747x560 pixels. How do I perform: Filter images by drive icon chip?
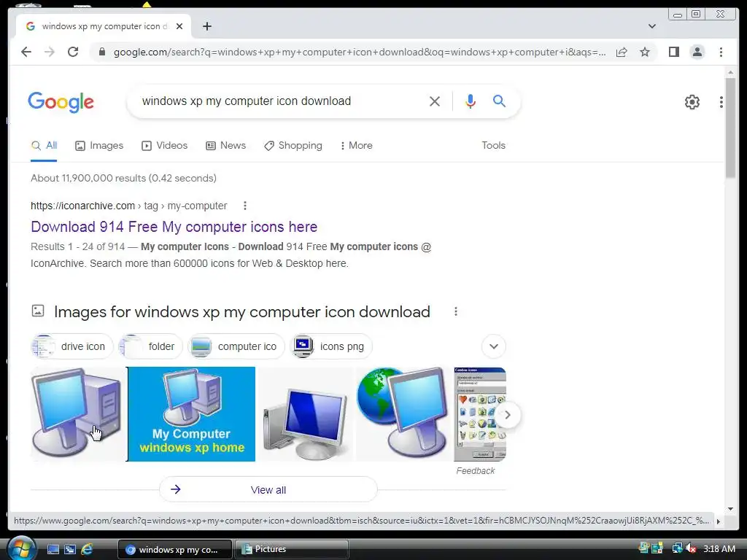click(72, 346)
